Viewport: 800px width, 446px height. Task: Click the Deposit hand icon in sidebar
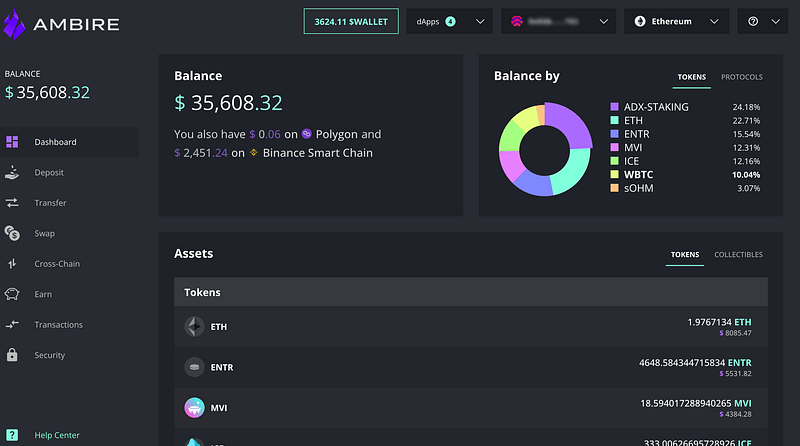[12, 172]
